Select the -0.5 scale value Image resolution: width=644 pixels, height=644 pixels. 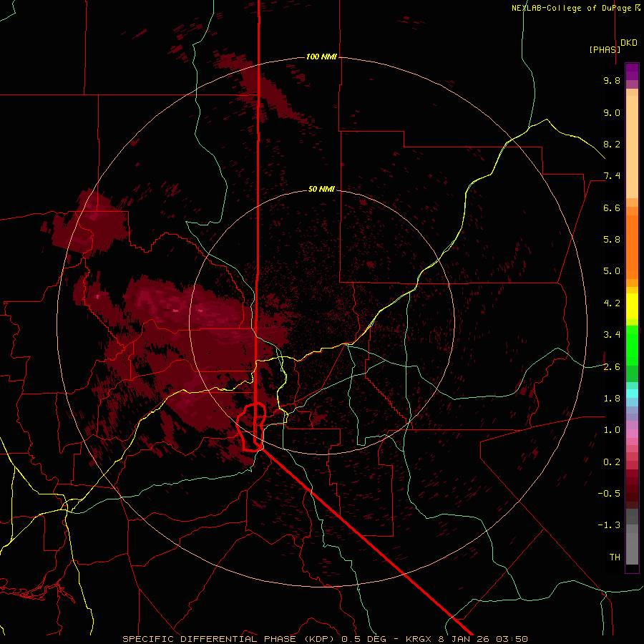pos(609,494)
